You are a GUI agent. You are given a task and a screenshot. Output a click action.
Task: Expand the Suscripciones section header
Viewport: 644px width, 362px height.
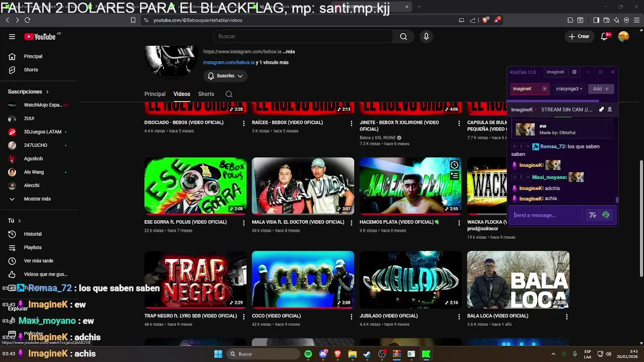(28, 92)
